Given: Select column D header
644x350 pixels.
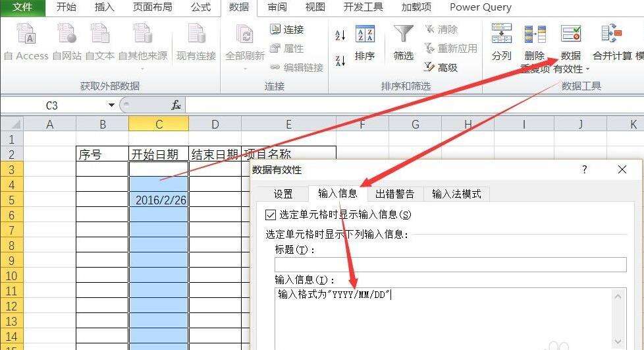Looking at the screenshot, I should 215,124.
